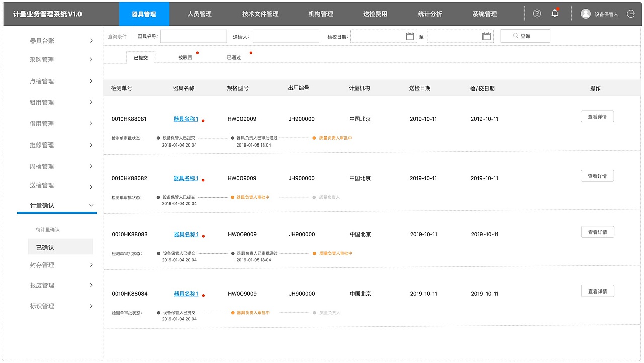Switch to 已通过 tab

[234, 57]
